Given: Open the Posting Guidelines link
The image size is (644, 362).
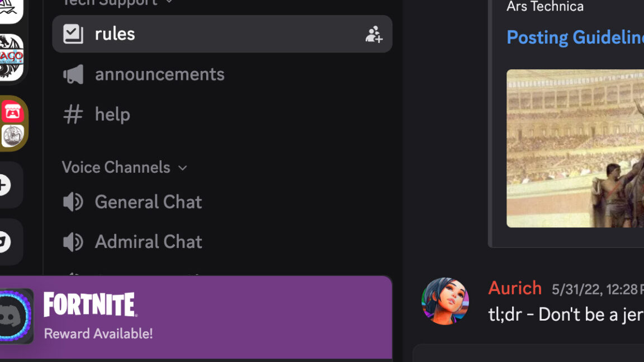Looking at the screenshot, I should click(575, 37).
